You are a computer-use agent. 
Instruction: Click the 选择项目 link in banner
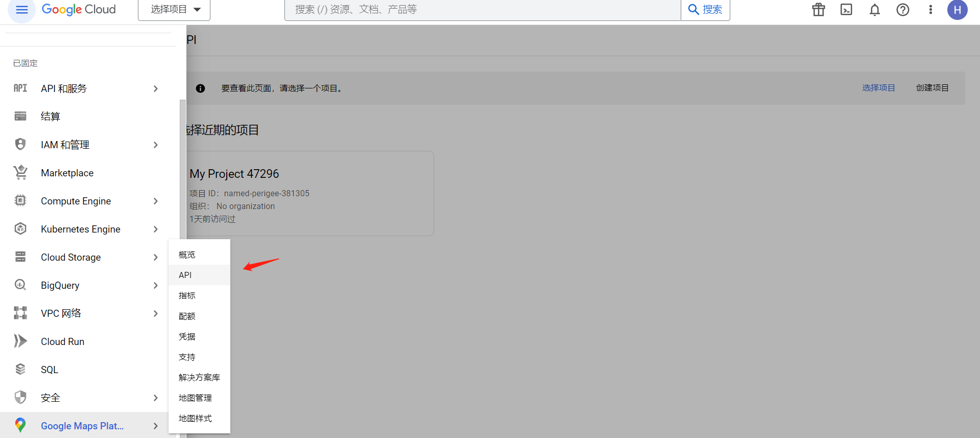click(878, 88)
